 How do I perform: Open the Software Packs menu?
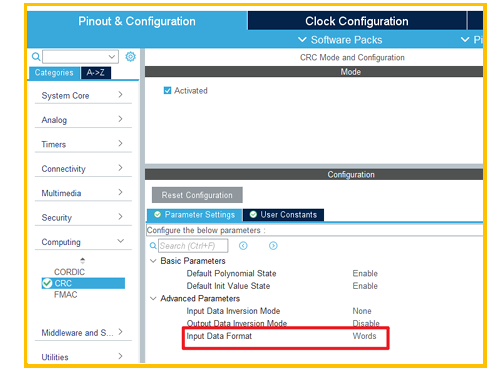point(340,40)
